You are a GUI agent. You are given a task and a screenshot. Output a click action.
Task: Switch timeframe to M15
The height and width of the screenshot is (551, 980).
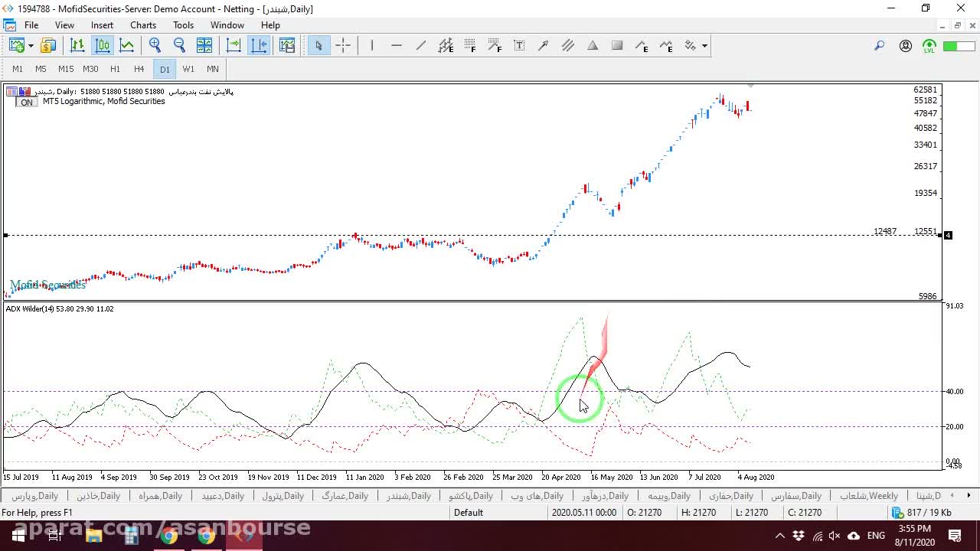(66, 69)
